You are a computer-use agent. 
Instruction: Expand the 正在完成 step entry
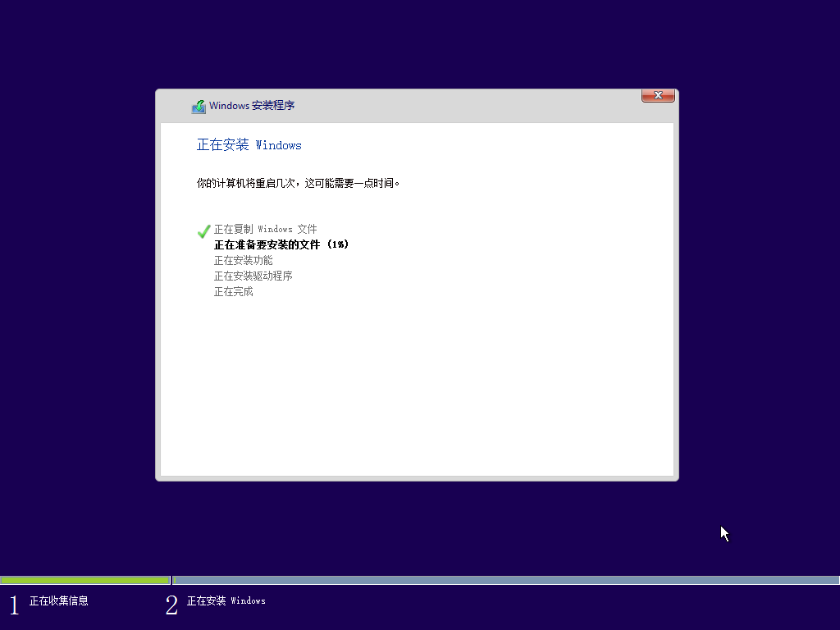(x=232, y=291)
